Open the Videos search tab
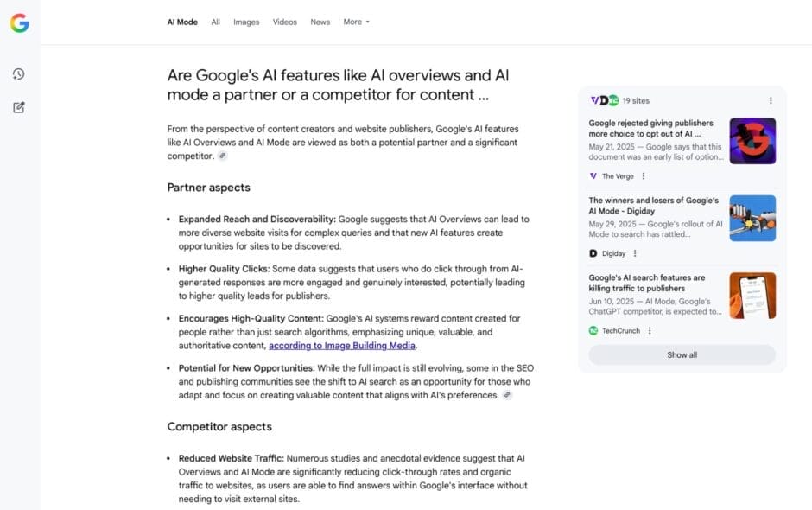812x510 pixels. [284, 22]
